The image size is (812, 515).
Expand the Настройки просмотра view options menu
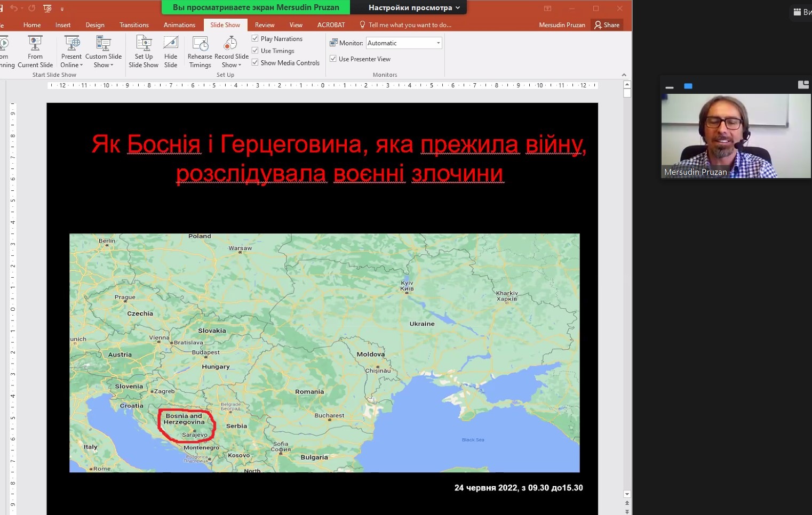pyautogui.click(x=414, y=7)
